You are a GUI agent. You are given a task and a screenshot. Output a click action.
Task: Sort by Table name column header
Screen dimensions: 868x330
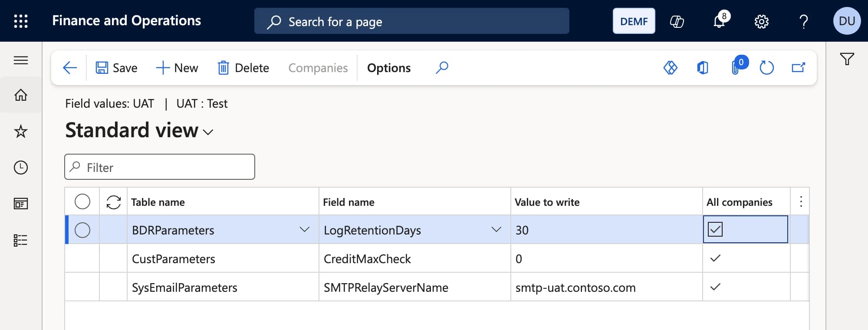[223, 201]
